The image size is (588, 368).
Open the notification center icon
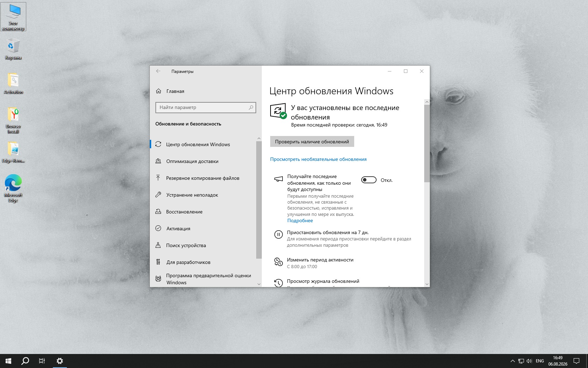pyautogui.click(x=576, y=361)
